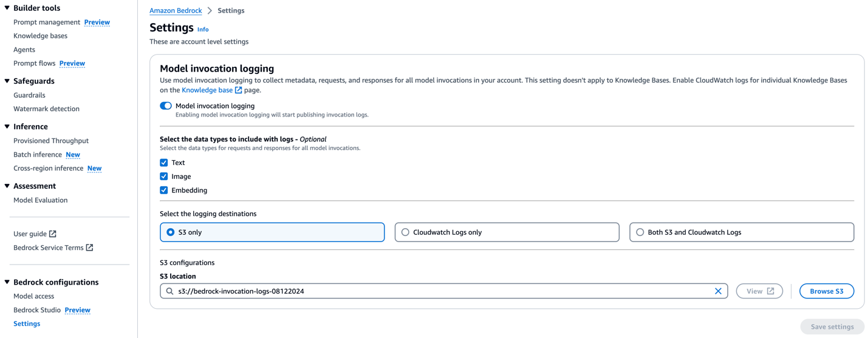Clear the S3 location field with X icon
868x338 pixels.
click(718, 291)
